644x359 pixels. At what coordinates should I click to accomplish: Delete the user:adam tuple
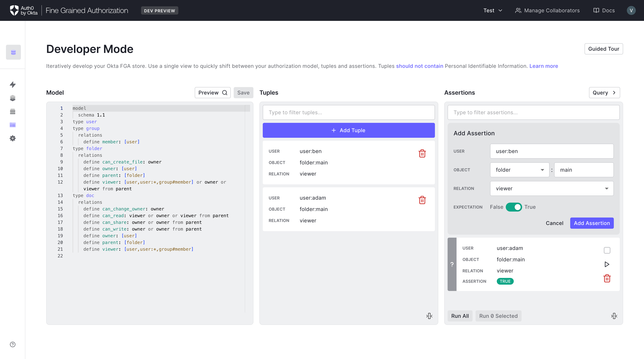pyautogui.click(x=422, y=200)
